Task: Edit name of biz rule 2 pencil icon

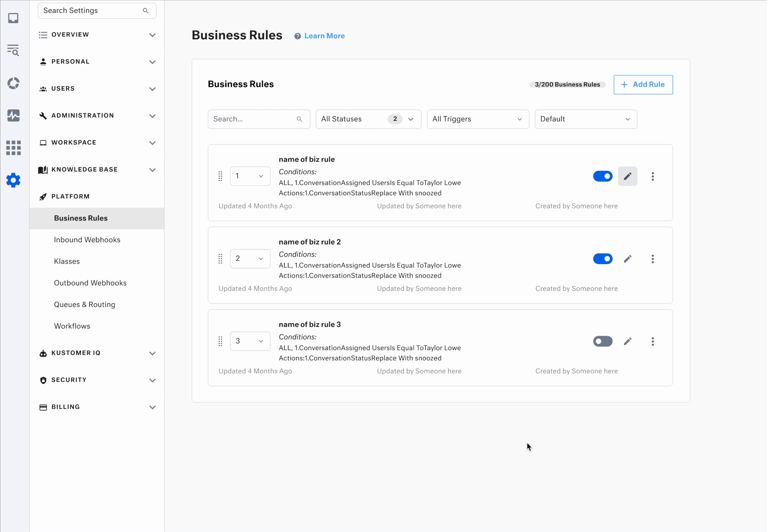Action: pos(627,259)
